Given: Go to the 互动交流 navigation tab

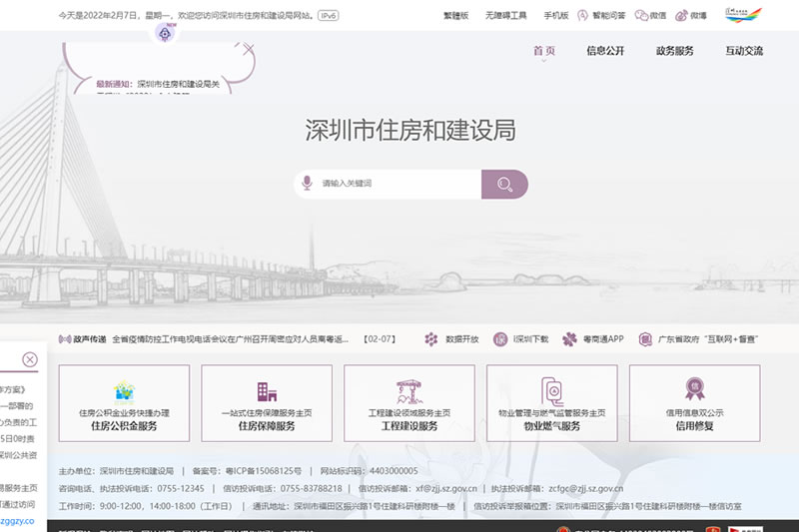Looking at the screenshot, I should (x=744, y=51).
